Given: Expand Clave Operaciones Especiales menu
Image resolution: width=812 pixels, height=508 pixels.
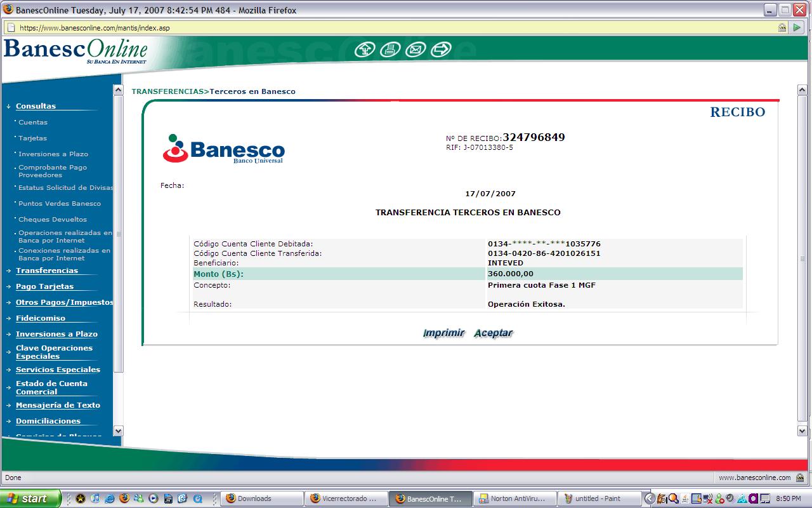Looking at the screenshot, I should pyautogui.click(x=54, y=352).
